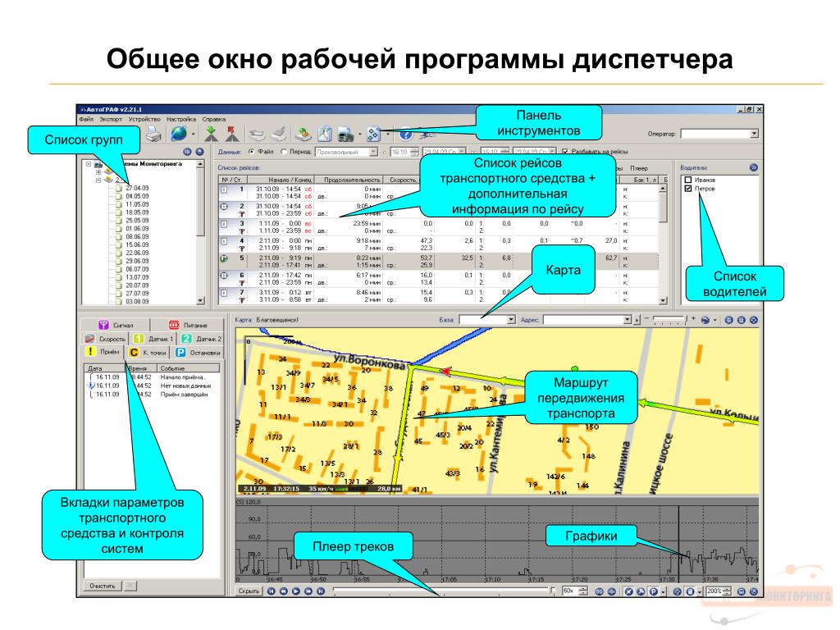Click the blue P parking icon in the player bar

click(654, 591)
